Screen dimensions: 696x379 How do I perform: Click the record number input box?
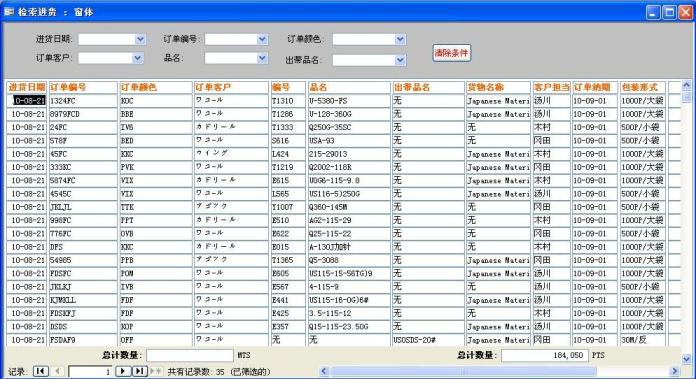[x=91, y=371]
